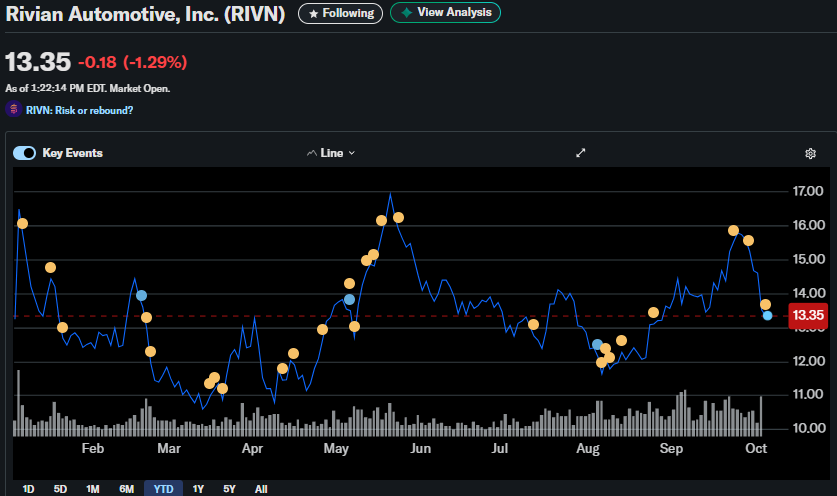Click the 17.00 axis label
The height and width of the screenshot is (496, 837).
click(x=808, y=191)
